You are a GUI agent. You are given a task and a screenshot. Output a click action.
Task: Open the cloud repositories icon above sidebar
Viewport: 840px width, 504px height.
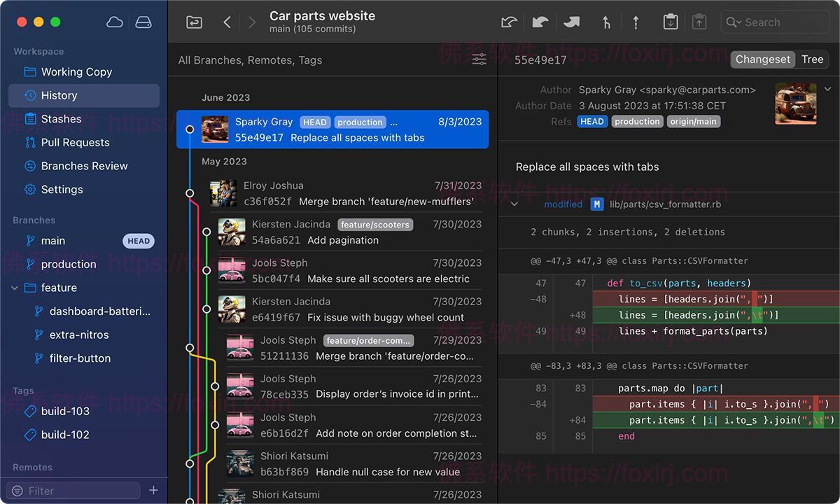[x=115, y=22]
